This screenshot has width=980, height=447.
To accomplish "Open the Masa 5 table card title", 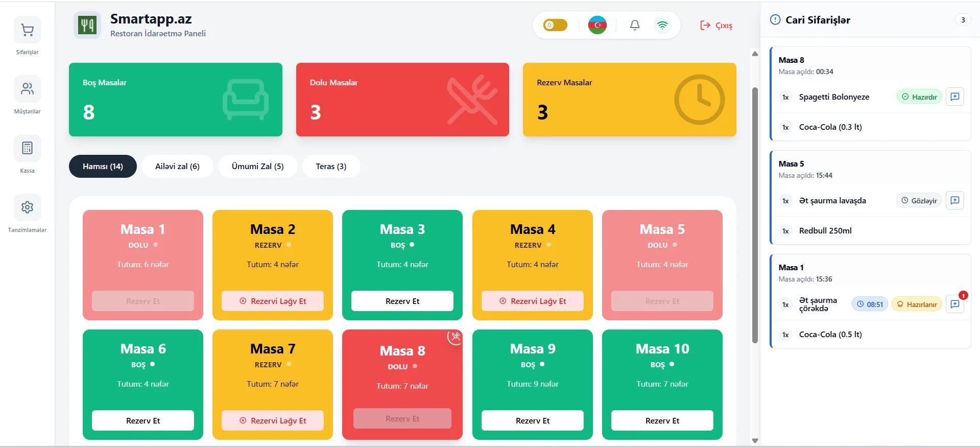I will [x=662, y=229].
